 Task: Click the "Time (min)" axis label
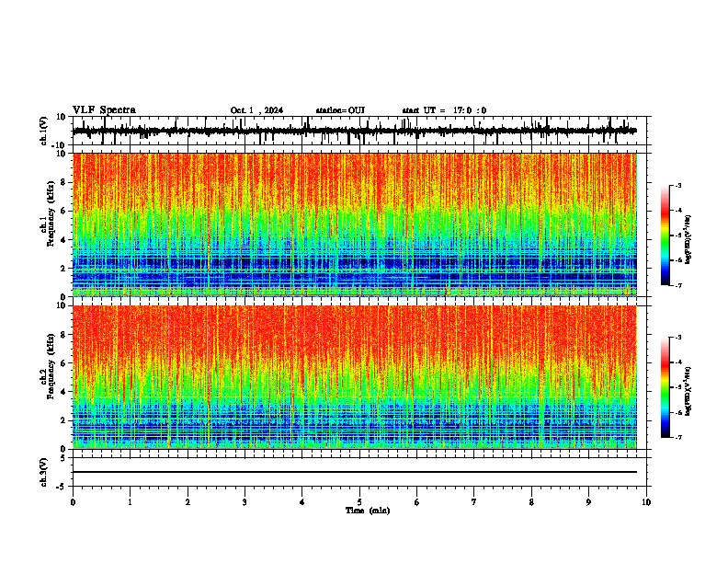(x=368, y=511)
